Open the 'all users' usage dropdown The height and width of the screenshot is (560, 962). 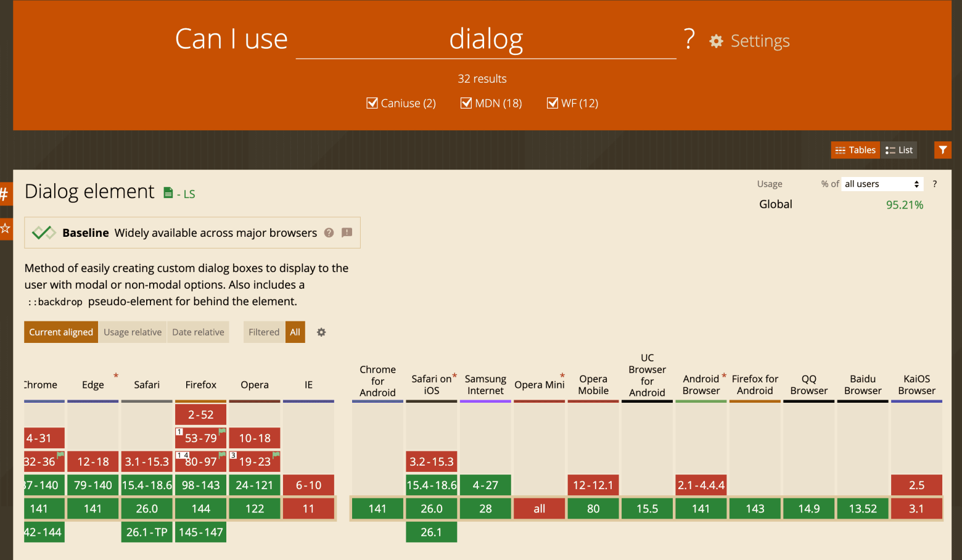click(882, 184)
